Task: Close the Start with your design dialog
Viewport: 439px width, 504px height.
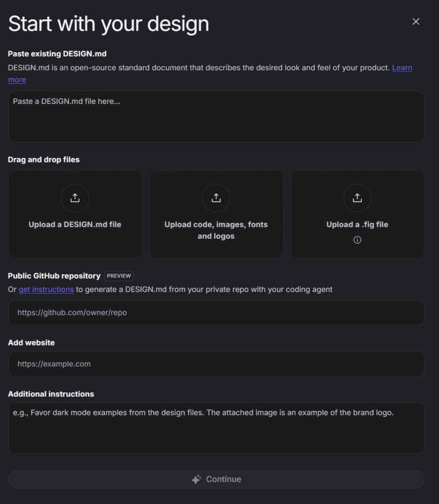Action: click(x=416, y=22)
